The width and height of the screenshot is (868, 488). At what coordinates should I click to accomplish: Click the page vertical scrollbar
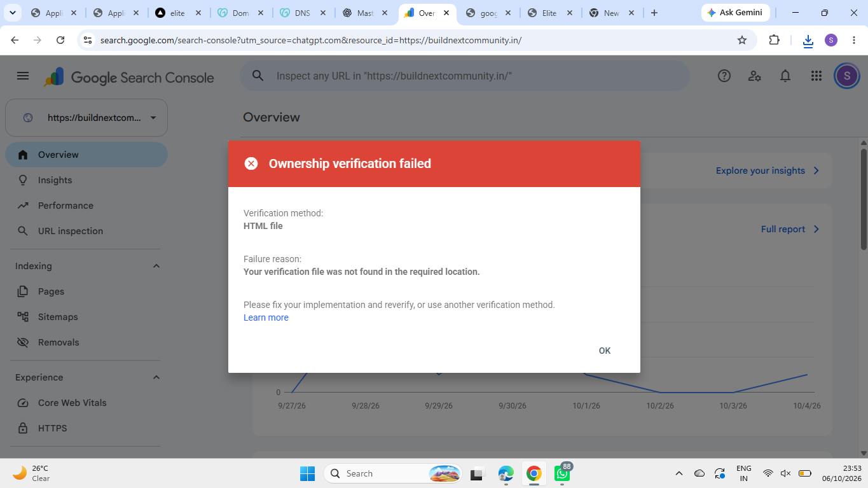pos(864,199)
